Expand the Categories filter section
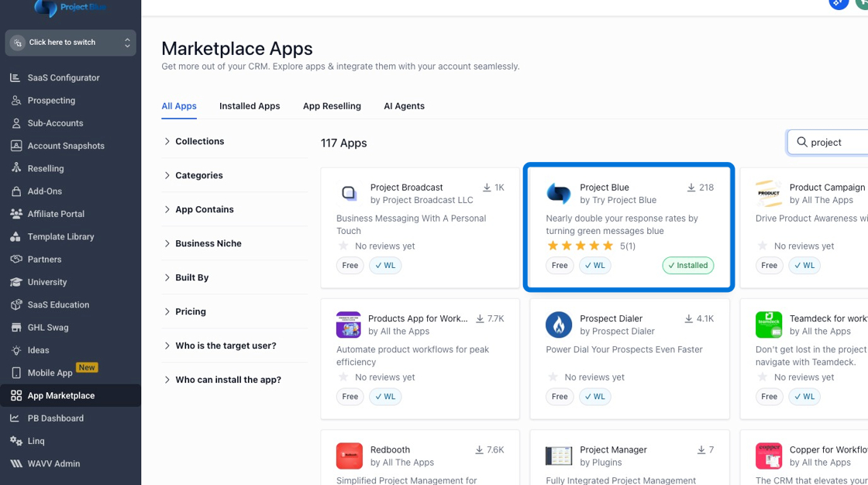The width and height of the screenshot is (868, 485). click(x=200, y=175)
